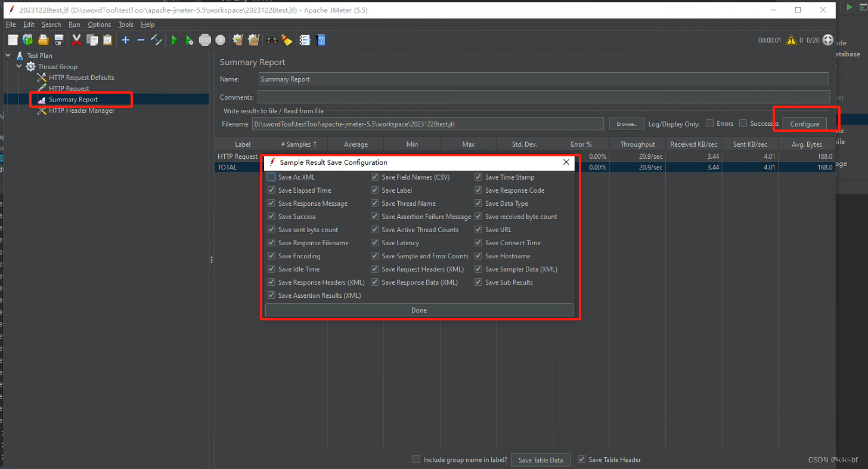
Task: Toggle Save URL checkbox
Action: point(479,230)
